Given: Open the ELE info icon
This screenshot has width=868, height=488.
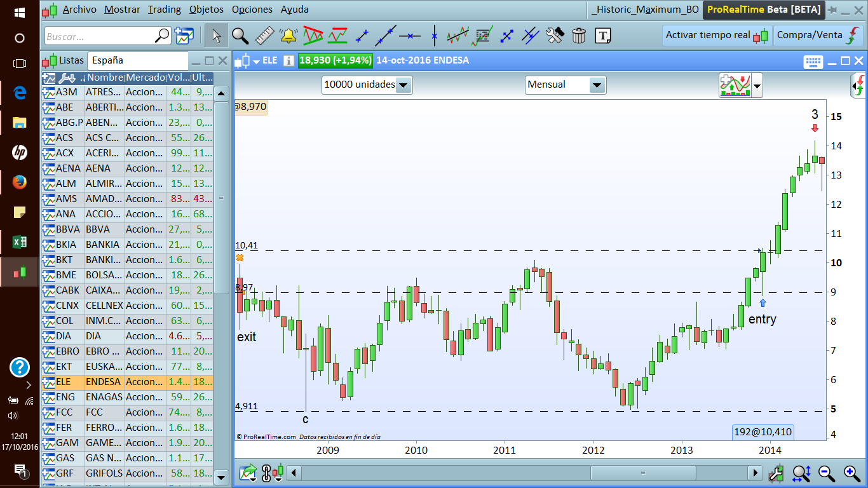Looking at the screenshot, I should [288, 61].
